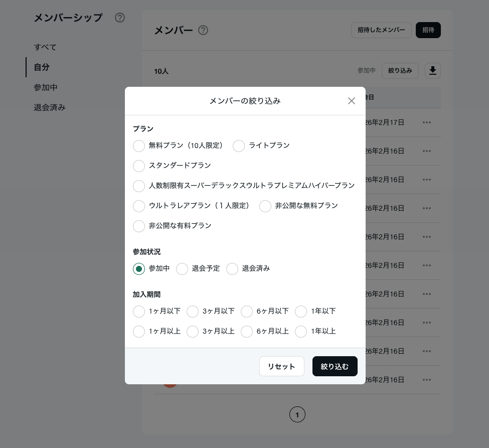Click the メンバーシップ help icon
This screenshot has width=489, height=448.
tap(120, 18)
